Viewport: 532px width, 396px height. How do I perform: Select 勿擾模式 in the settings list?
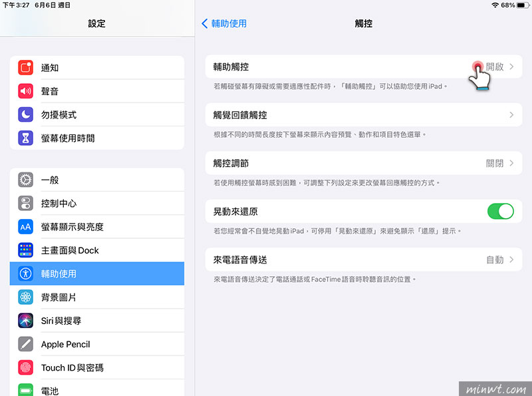(97, 114)
